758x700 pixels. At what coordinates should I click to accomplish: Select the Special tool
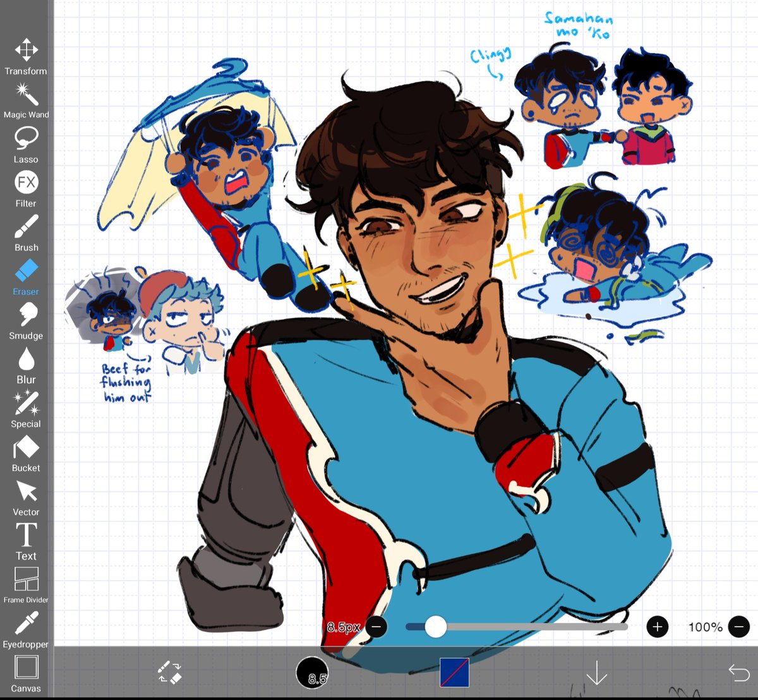tap(26, 410)
